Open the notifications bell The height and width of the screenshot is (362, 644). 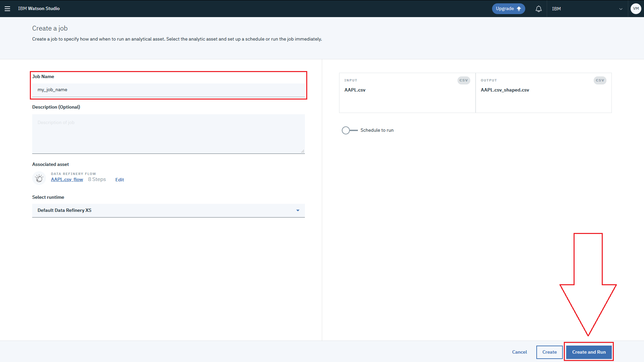tap(538, 9)
